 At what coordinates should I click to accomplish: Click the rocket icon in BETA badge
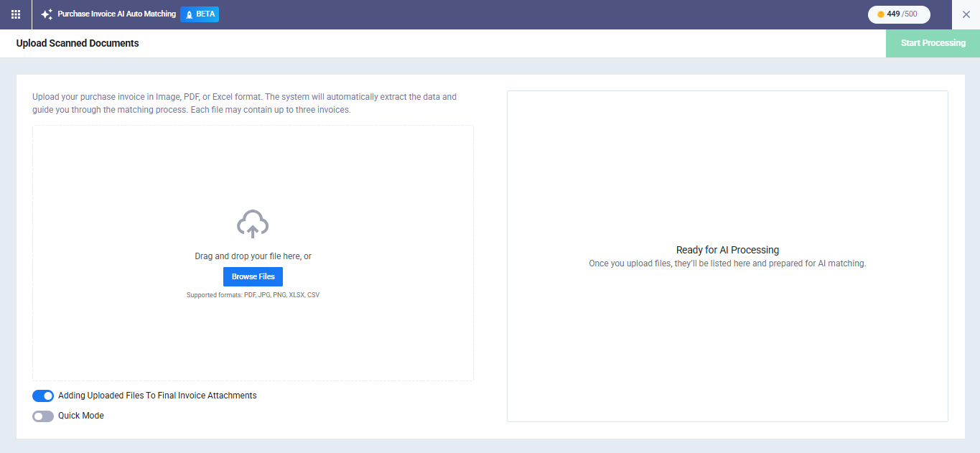190,14
